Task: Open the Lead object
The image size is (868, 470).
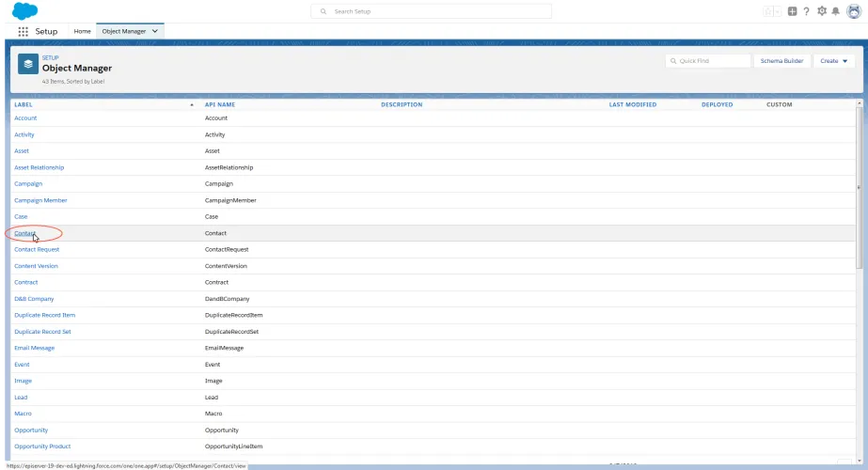Action: pos(21,398)
